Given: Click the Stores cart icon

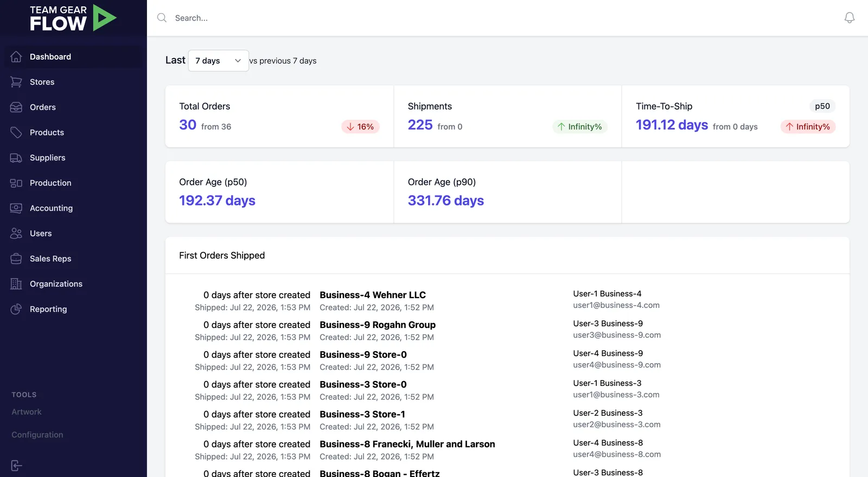Looking at the screenshot, I should pos(16,82).
